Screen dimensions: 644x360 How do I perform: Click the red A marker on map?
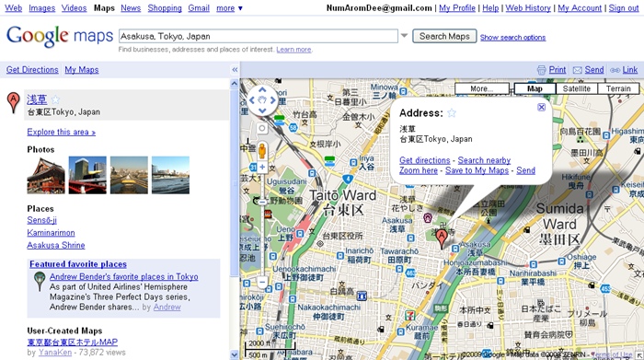coord(442,239)
